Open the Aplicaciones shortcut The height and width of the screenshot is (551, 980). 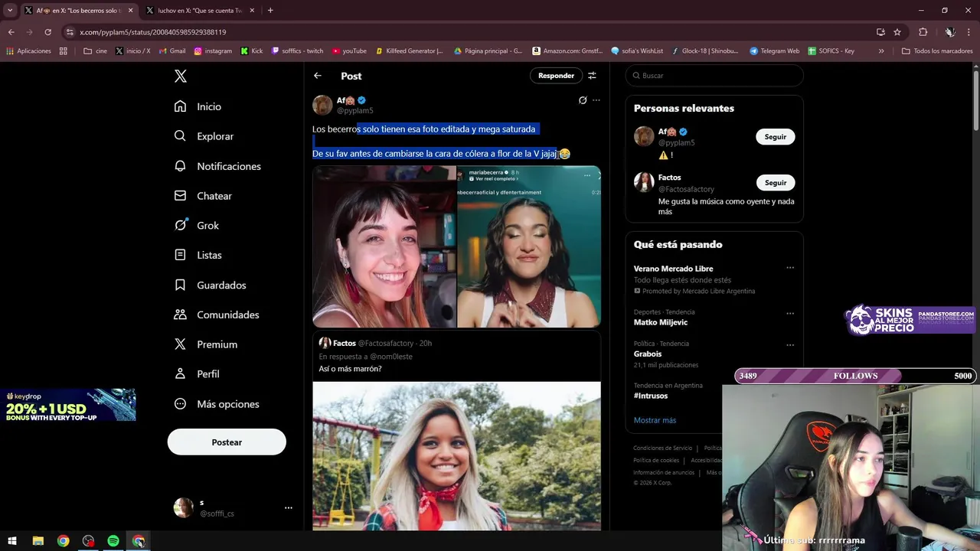pos(29,51)
